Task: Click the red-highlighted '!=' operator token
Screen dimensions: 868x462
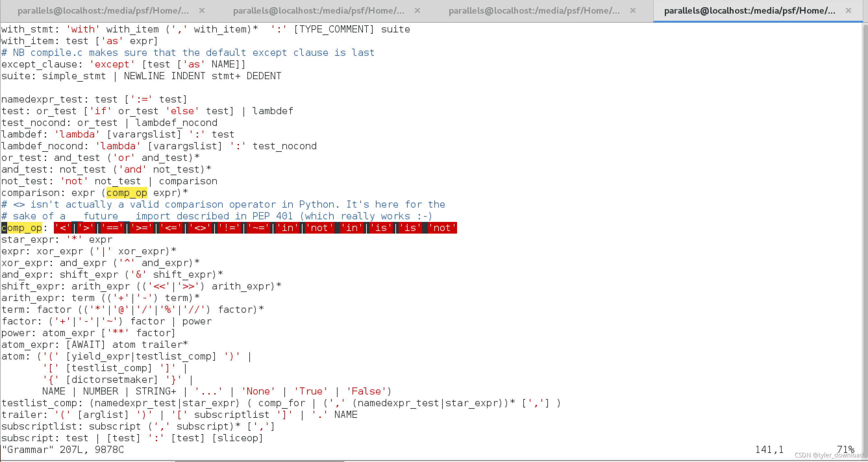Action: 229,228
